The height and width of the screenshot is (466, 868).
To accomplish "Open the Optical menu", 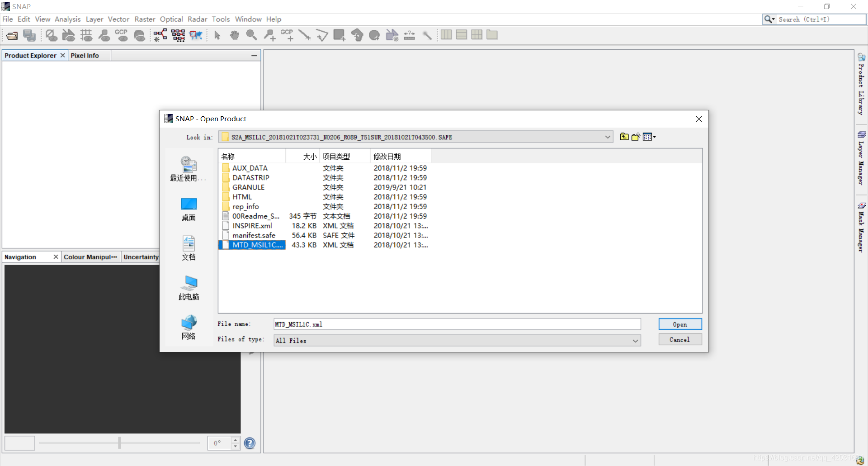I will coord(171,19).
